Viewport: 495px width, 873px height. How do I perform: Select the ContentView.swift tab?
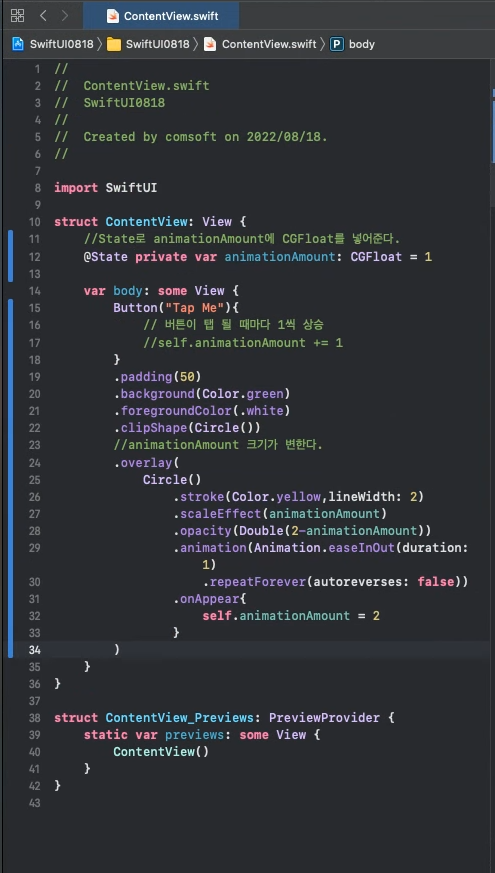pos(161,16)
